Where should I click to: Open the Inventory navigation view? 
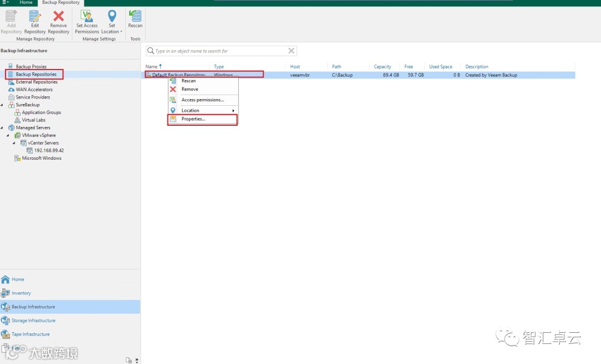pos(70,293)
